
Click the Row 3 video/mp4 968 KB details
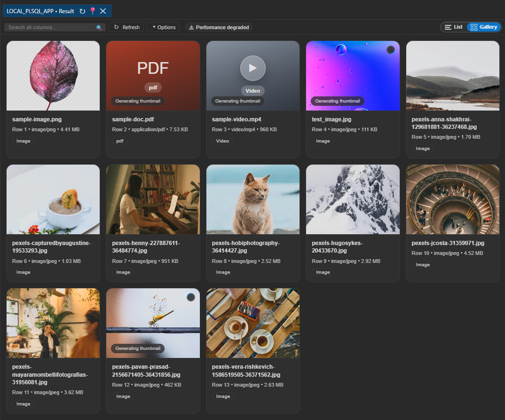244,129
